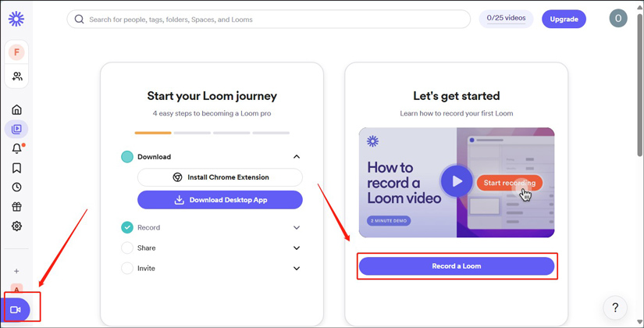The height and width of the screenshot is (328, 644).
Task: Click Start recording in the thumbnail
Action: click(x=509, y=183)
